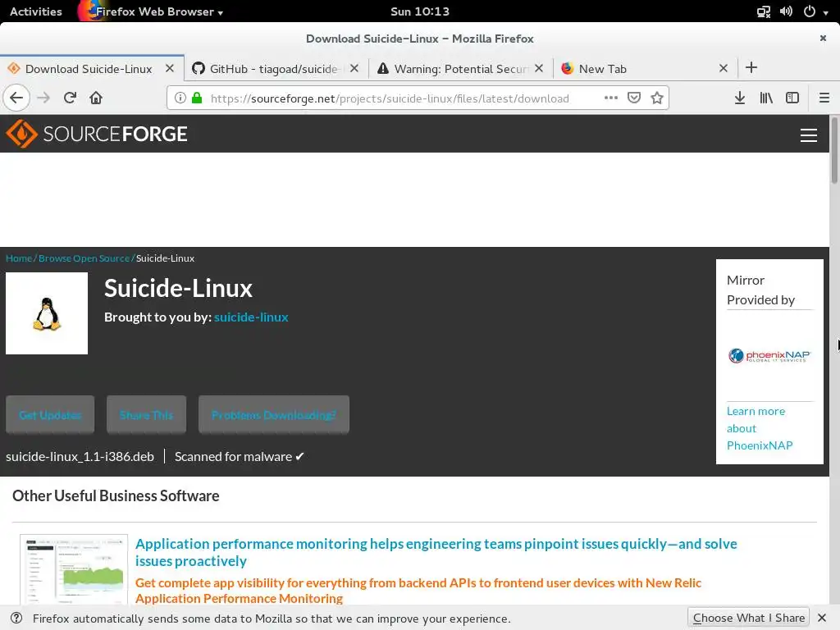
Task: Switch to the GitHub tiagoad/suicide tab
Action: [x=274, y=69]
